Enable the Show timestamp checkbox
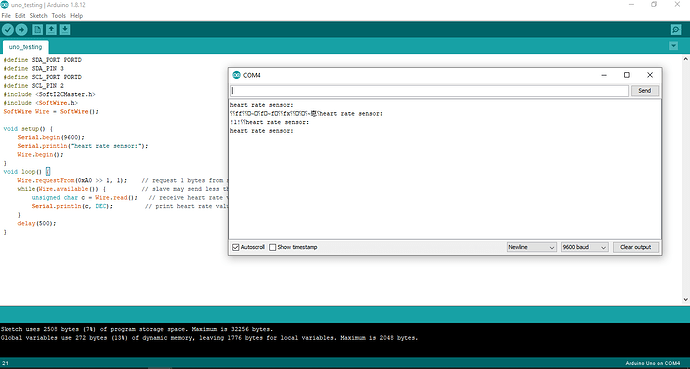This screenshot has height=369, width=690. click(273, 247)
